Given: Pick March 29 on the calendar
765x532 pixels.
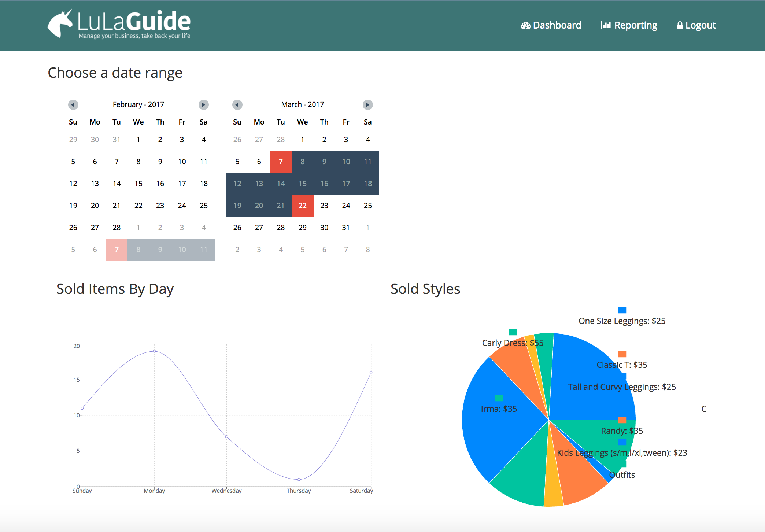Looking at the screenshot, I should (302, 228).
